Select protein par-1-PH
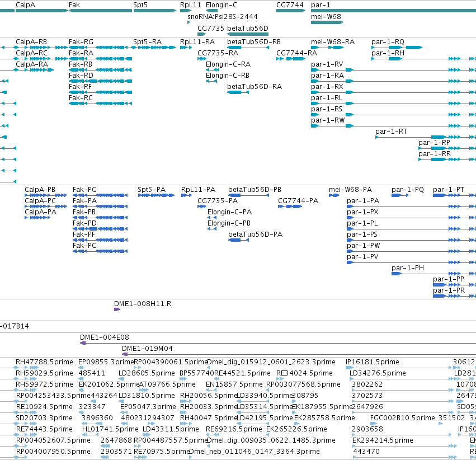476x460 pixels. 434,274
